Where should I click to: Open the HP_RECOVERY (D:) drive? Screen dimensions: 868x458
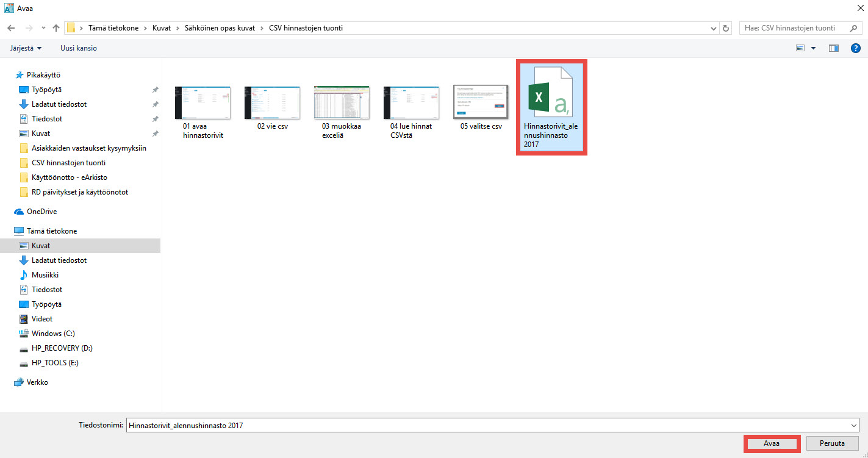62,348
